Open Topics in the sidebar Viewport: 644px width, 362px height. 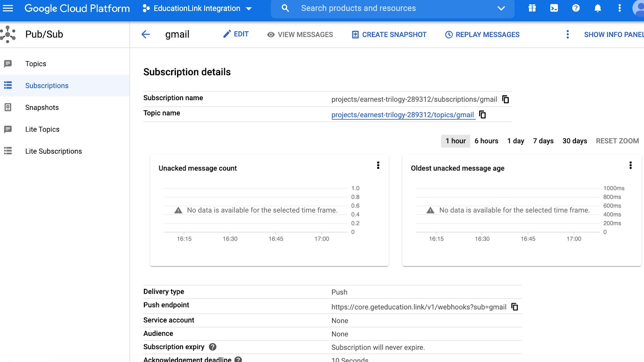65,64
